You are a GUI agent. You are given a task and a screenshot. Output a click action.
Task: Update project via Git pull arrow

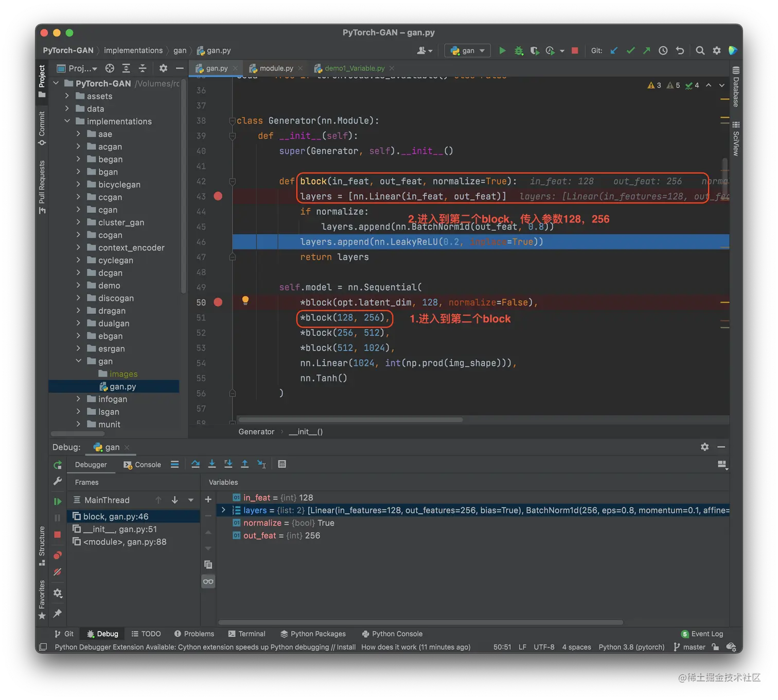point(614,50)
